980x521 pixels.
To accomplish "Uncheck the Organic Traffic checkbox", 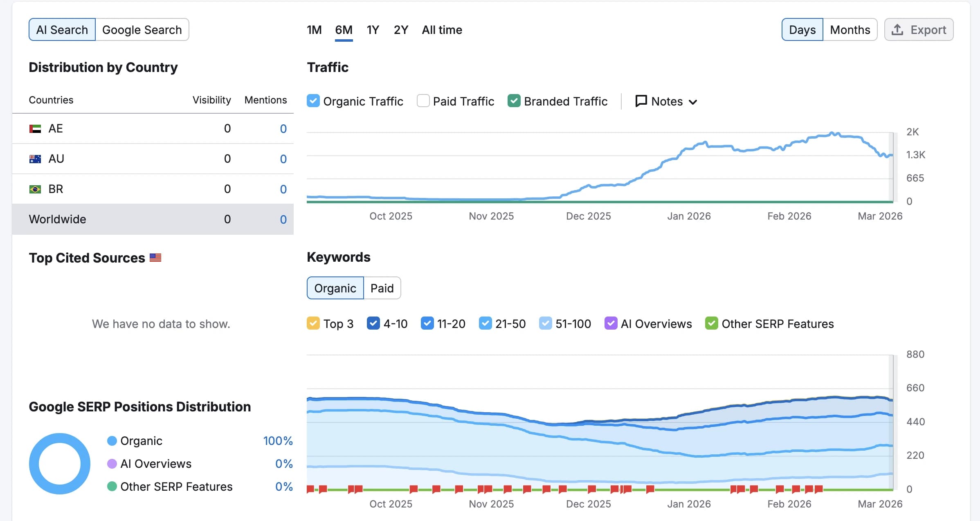I will tap(313, 101).
